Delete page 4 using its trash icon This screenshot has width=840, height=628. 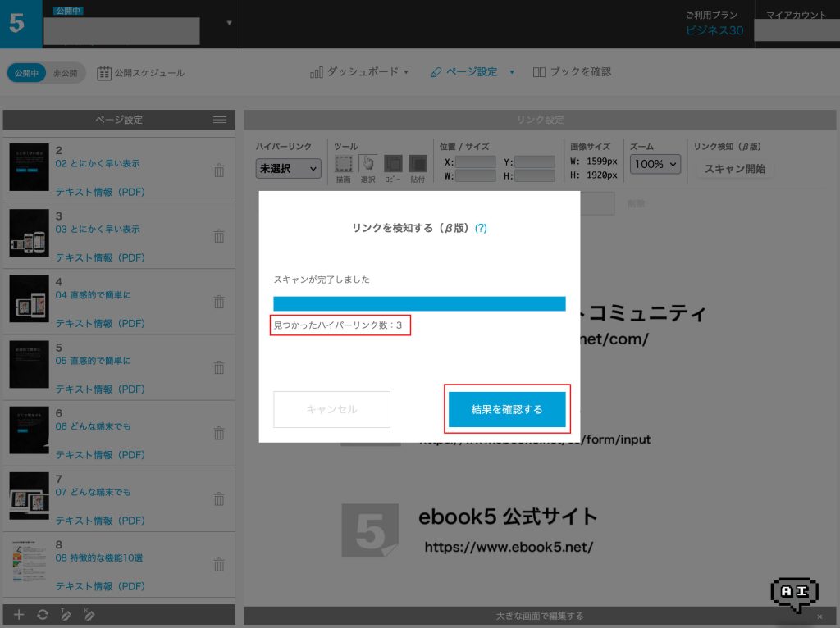[x=219, y=302]
